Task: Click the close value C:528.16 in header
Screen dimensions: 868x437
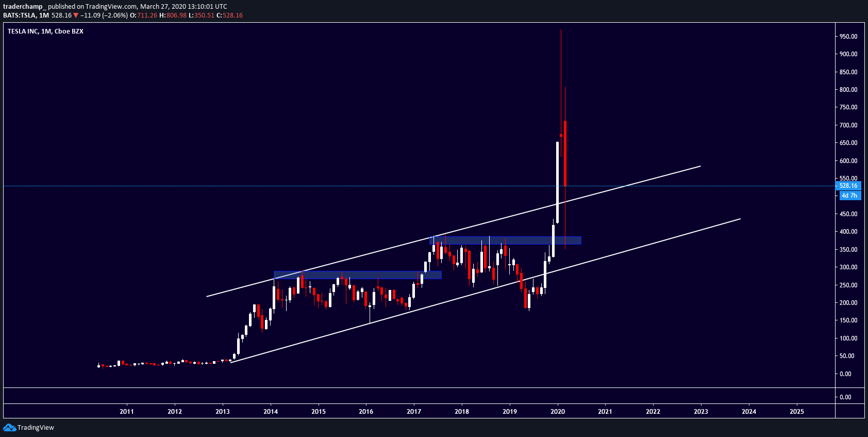Action: coord(229,15)
